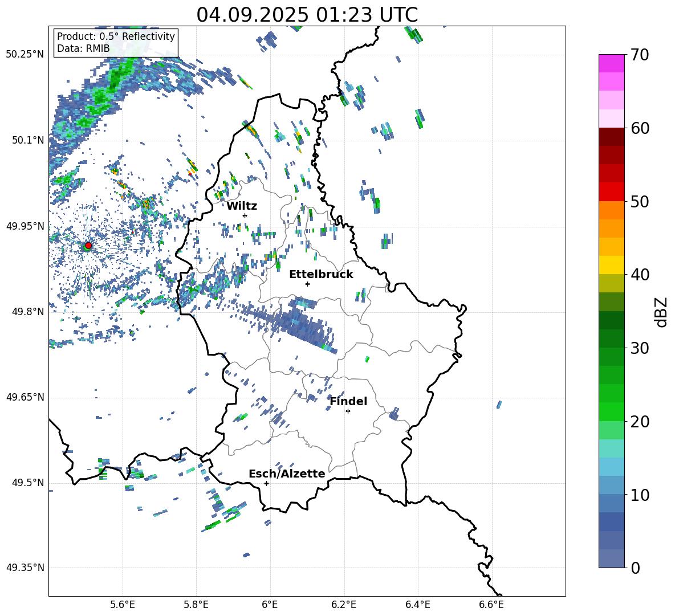This screenshot has width=675, height=616.
Task: Click the 6.4°E longitude label
Action: tap(417, 605)
